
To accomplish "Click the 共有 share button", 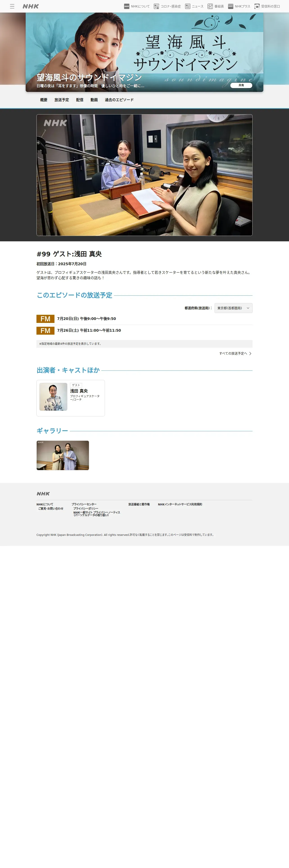I will coord(241,85).
